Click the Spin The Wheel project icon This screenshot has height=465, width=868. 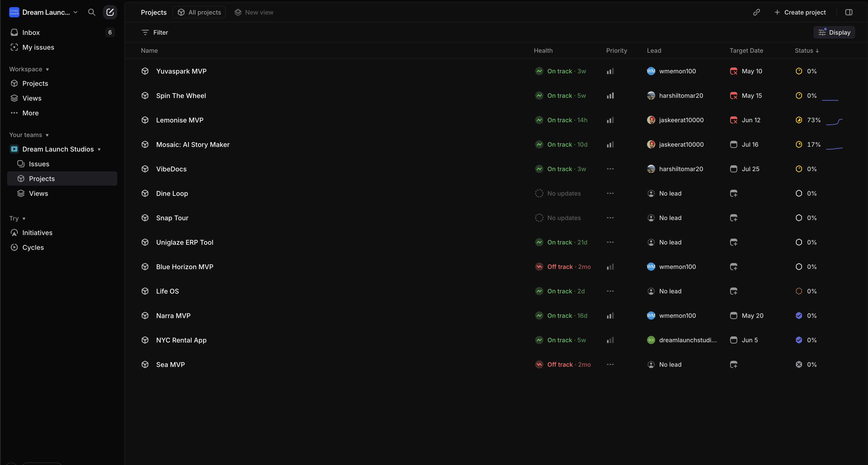(x=145, y=96)
